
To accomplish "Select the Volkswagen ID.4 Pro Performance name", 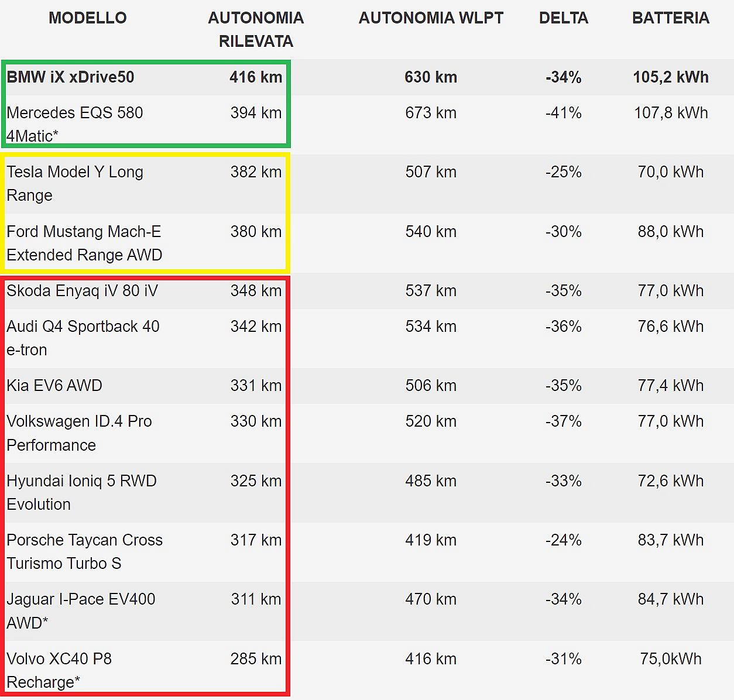I will pyautogui.click(x=79, y=433).
